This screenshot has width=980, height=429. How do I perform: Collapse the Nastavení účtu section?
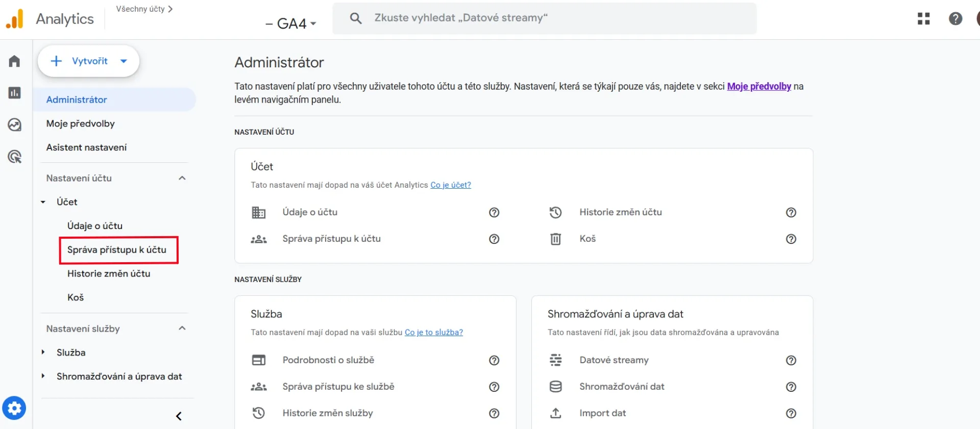click(x=182, y=178)
